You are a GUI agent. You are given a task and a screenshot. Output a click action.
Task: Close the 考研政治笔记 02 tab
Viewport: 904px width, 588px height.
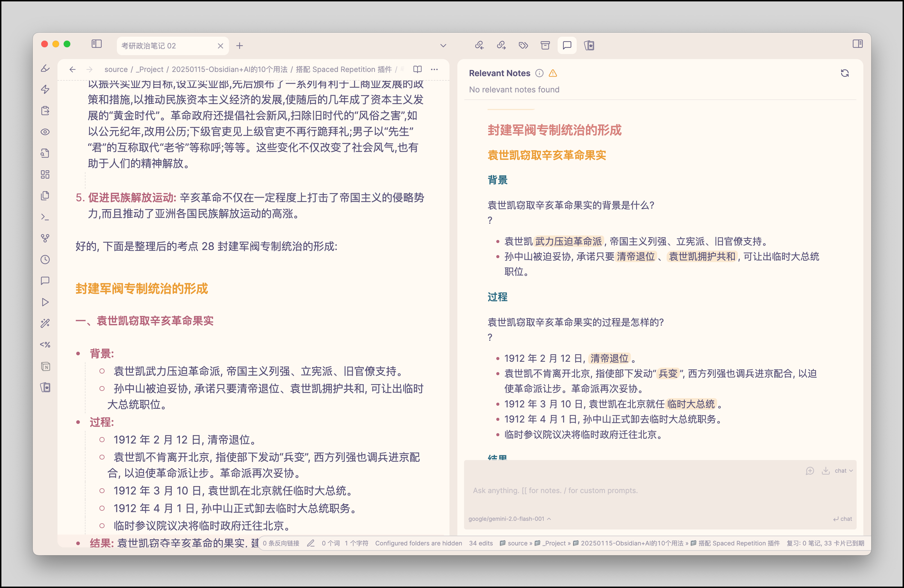tap(220, 46)
